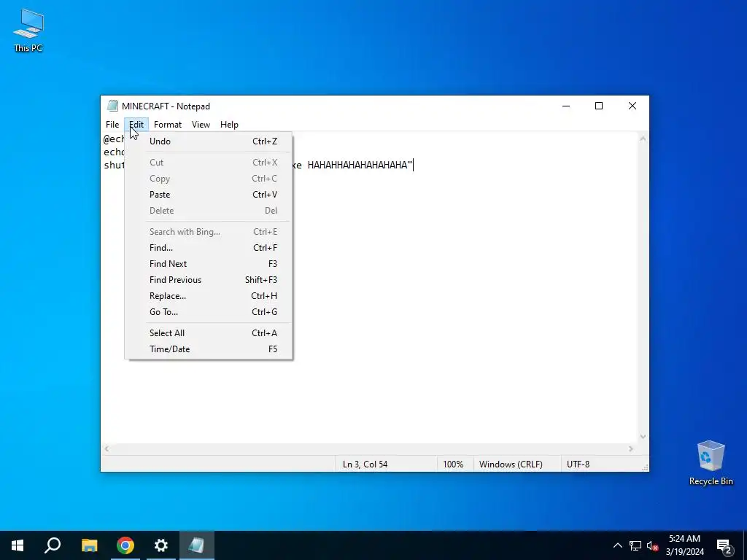Launch Google Chrome from taskbar
This screenshot has width=747, height=560.
tap(125, 545)
